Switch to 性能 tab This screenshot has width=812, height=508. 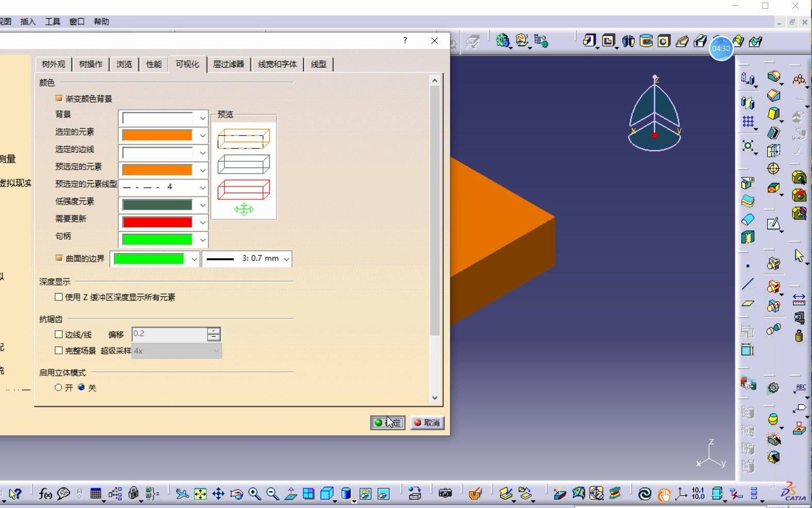click(x=154, y=64)
